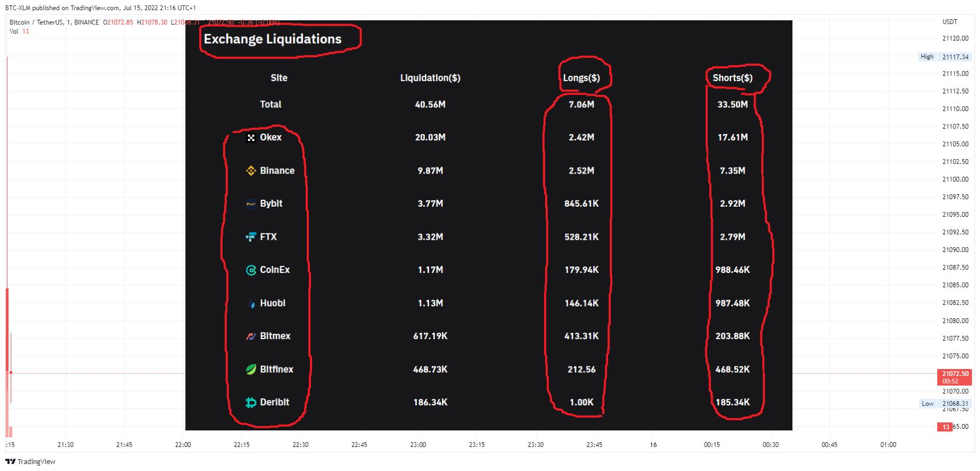Click the Bybit logo icon
Viewport: 980px width, 471px height.
(x=251, y=204)
